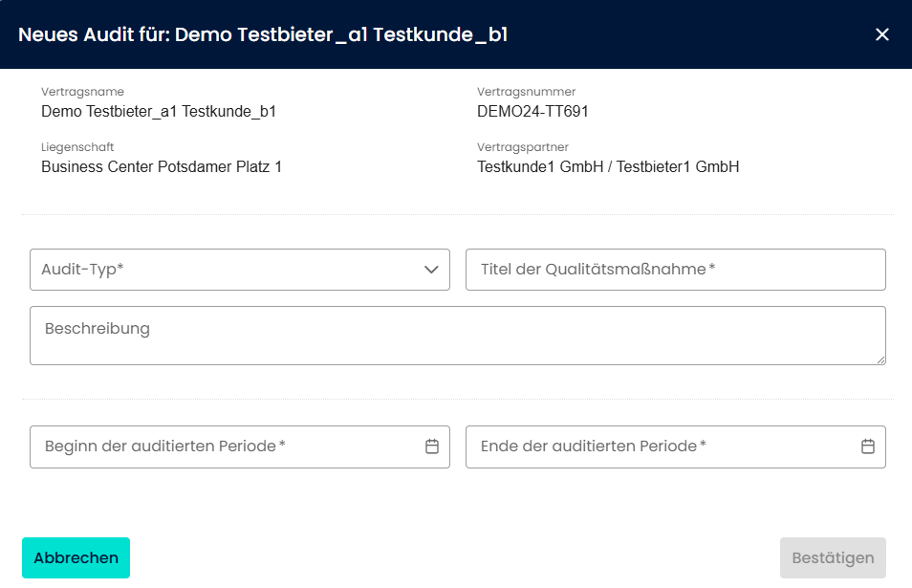Open calendar for Ende der auditierten Periode
The image size is (912, 588).
(867, 446)
